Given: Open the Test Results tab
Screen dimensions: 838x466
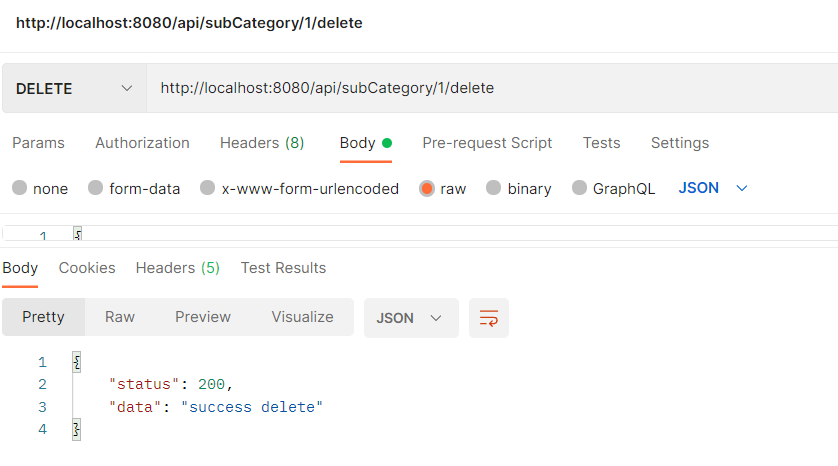Looking at the screenshot, I should coord(283,268).
